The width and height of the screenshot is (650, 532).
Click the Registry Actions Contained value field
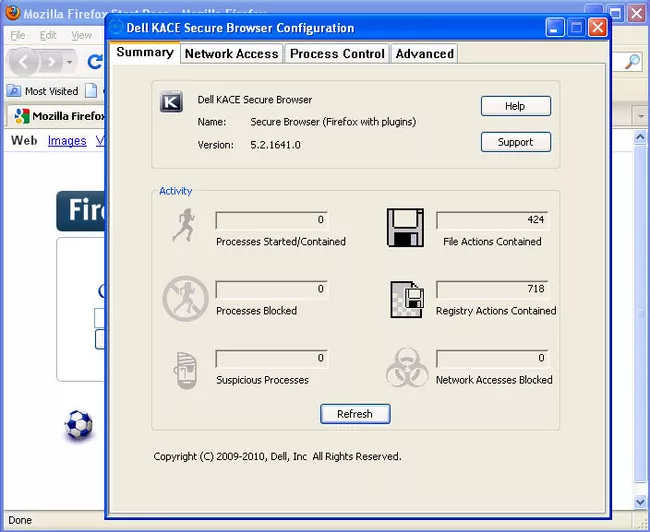point(492,289)
